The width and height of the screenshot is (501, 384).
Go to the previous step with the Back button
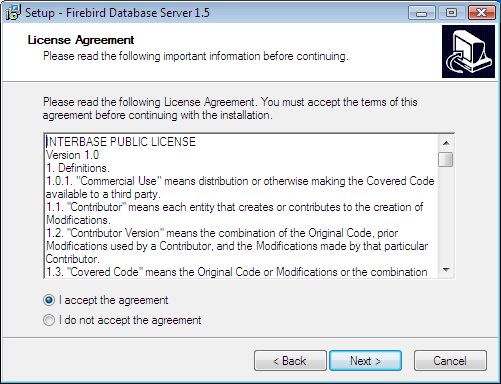(x=290, y=361)
